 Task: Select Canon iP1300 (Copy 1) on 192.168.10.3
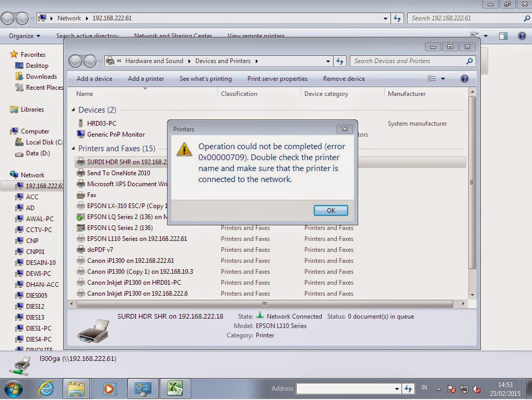(140, 272)
